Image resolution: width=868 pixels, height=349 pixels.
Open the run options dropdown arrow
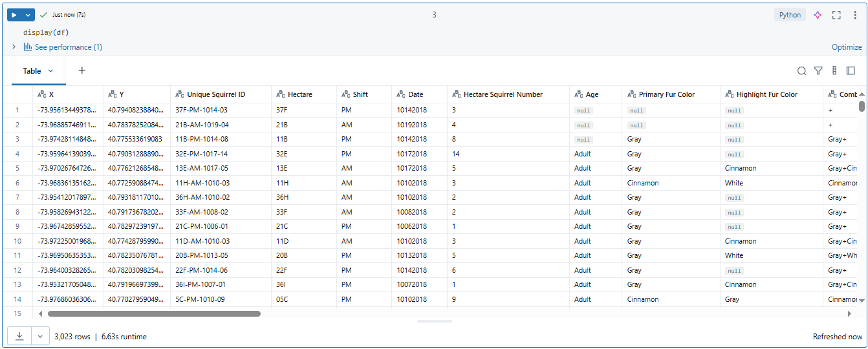click(27, 15)
